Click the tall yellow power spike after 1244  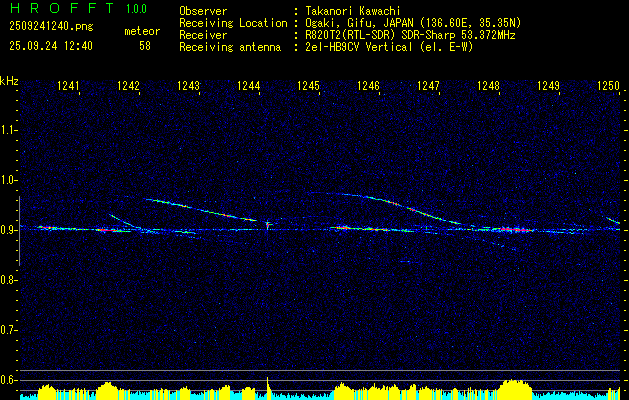268,386
